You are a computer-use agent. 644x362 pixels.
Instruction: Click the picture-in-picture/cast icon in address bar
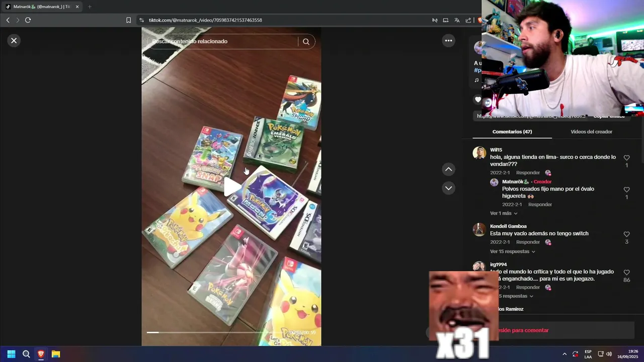(446, 20)
